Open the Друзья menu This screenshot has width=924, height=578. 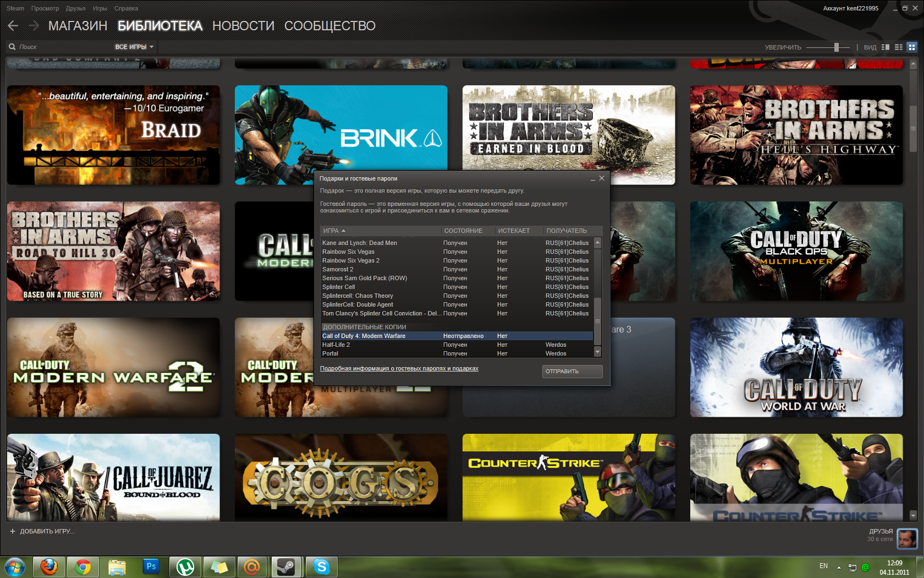76,8
